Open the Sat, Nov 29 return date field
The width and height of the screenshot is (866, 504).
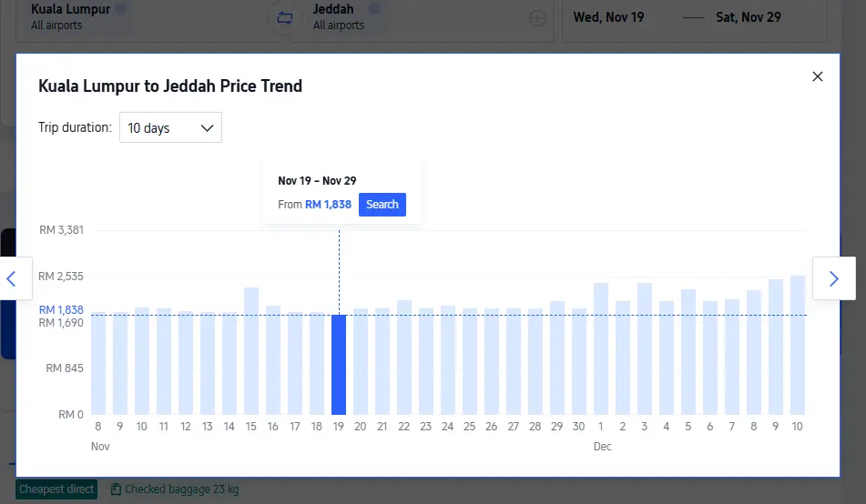point(748,17)
